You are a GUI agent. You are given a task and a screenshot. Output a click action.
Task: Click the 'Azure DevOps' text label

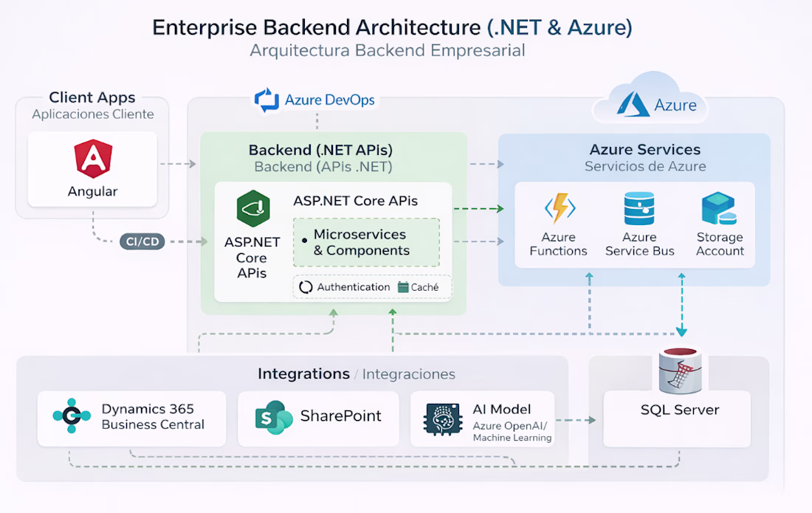click(330, 100)
